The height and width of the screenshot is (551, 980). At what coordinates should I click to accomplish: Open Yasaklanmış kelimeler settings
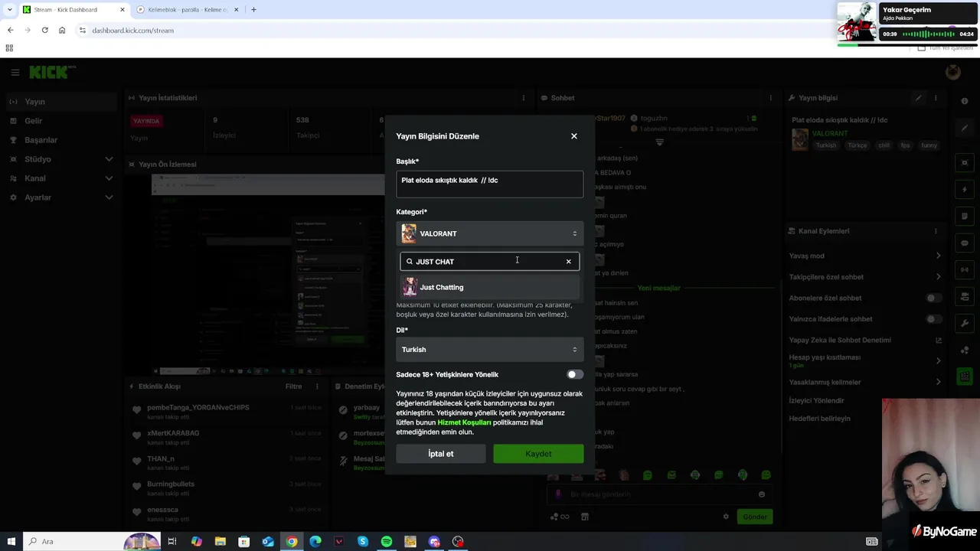866,382
